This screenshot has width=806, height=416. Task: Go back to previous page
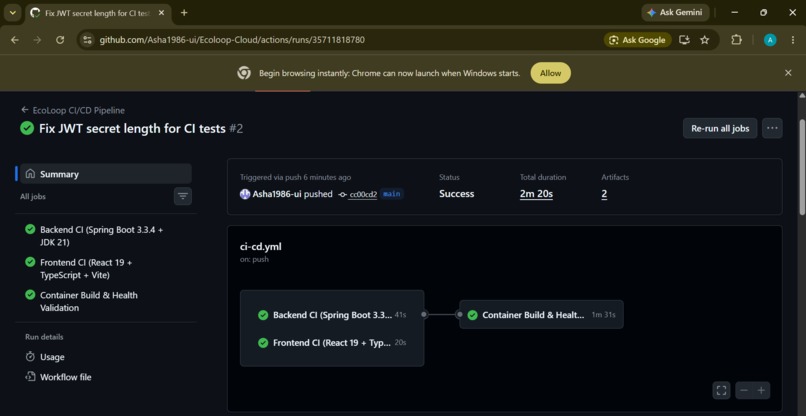(14, 40)
